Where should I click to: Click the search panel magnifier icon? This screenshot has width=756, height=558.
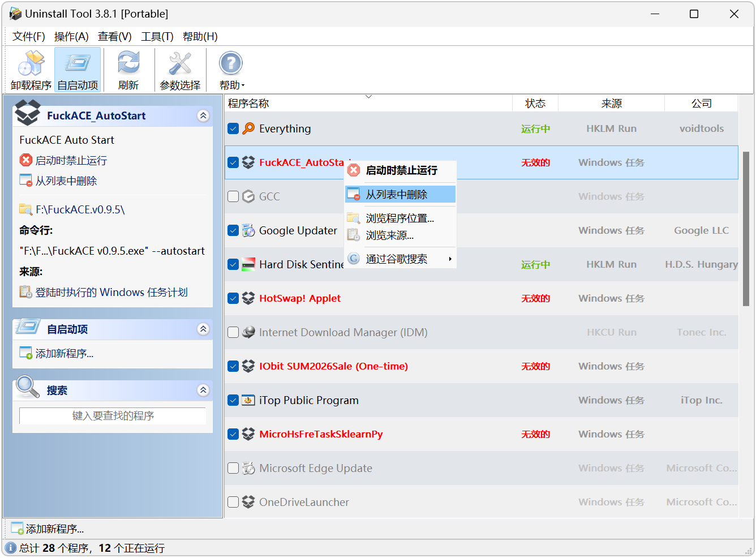[27, 387]
